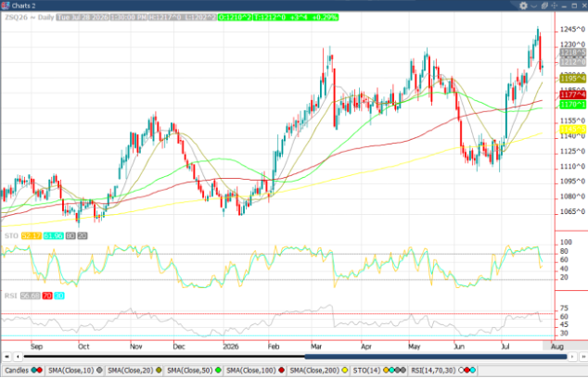Click the Nov label on time axis

pos(135,346)
